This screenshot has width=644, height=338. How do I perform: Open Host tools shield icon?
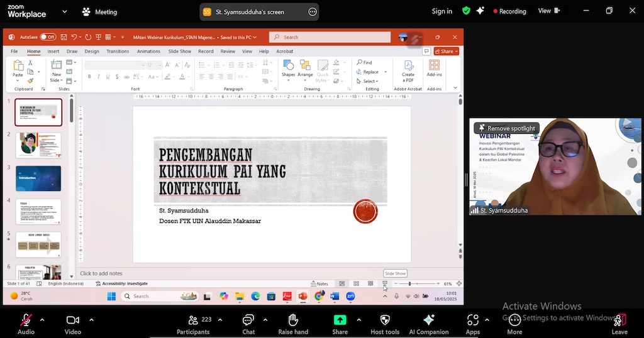(x=385, y=320)
